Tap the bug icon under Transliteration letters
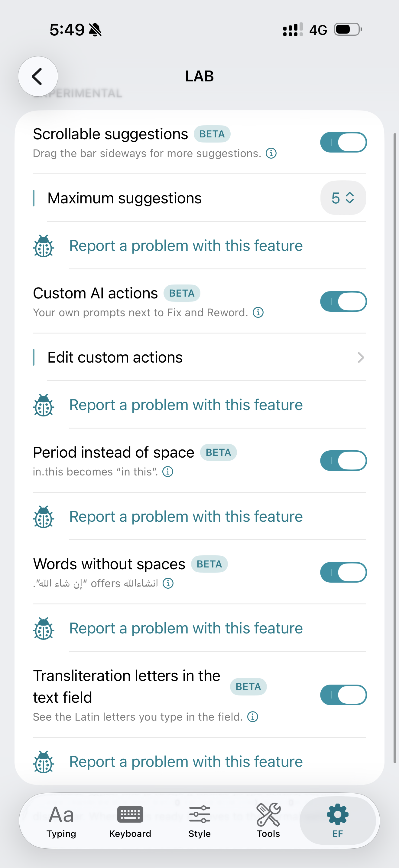This screenshot has height=868, width=399. [44, 761]
